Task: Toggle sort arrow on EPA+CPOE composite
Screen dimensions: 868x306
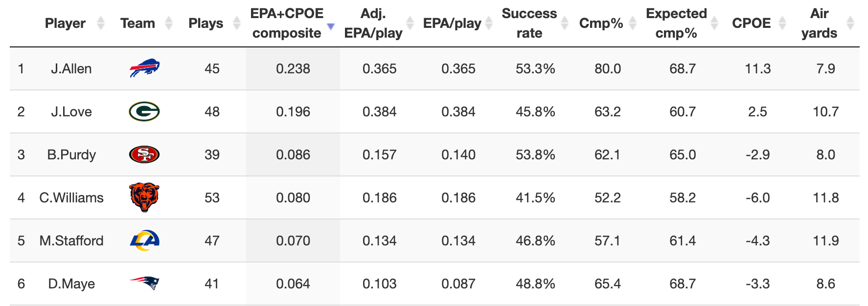Action: click(331, 26)
